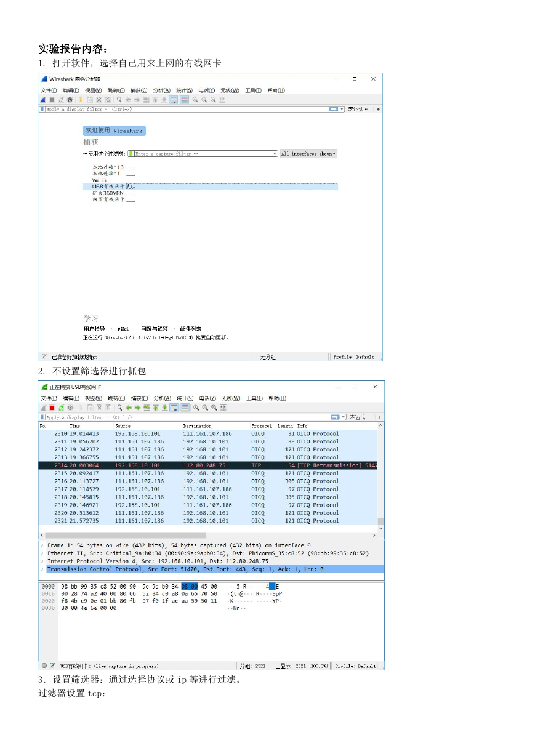The width and height of the screenshot is (535, 756).
Task: Open the display filter dropdown in the 正在捕获 window
Action: 343,417
